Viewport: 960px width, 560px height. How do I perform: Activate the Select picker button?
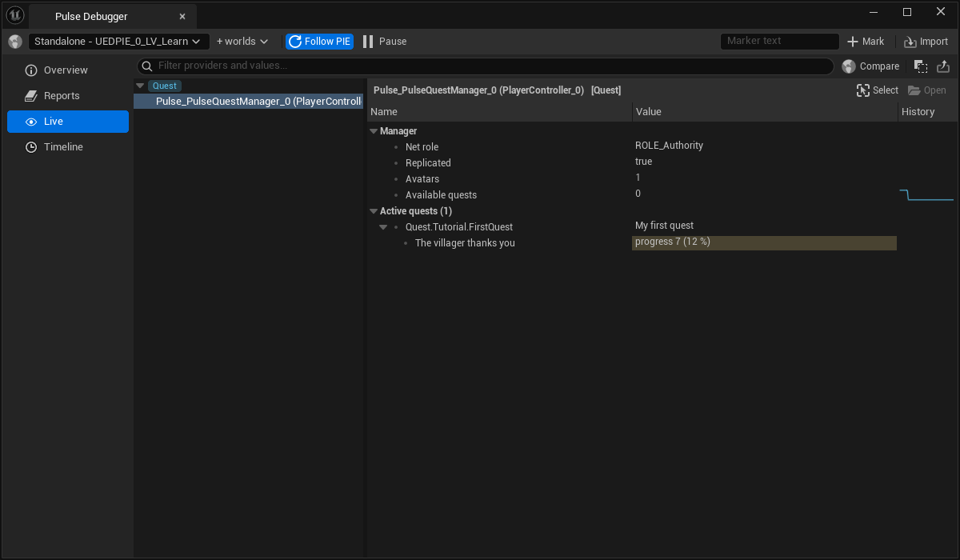pyautogui.click(x=878, y=90)
